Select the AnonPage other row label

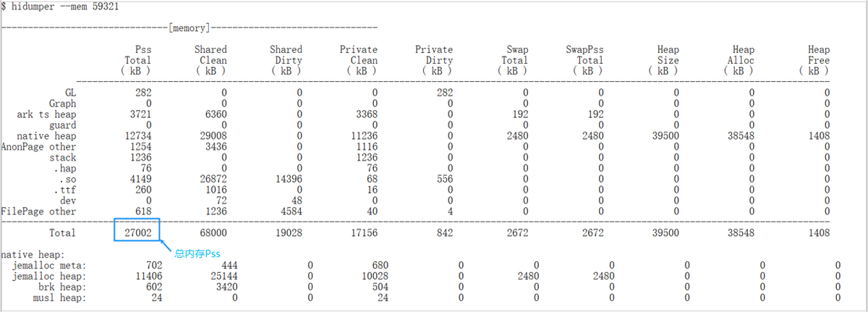pos(38,146)
